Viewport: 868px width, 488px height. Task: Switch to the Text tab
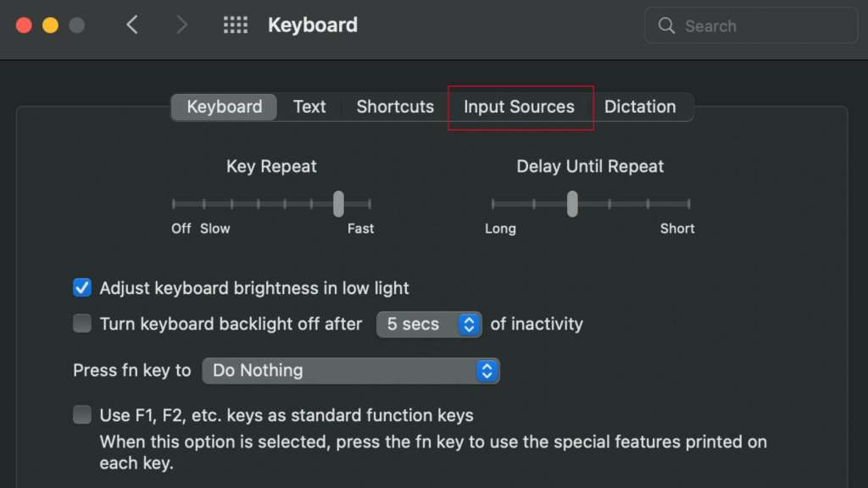pyautogui.click(x=309, y=107)
